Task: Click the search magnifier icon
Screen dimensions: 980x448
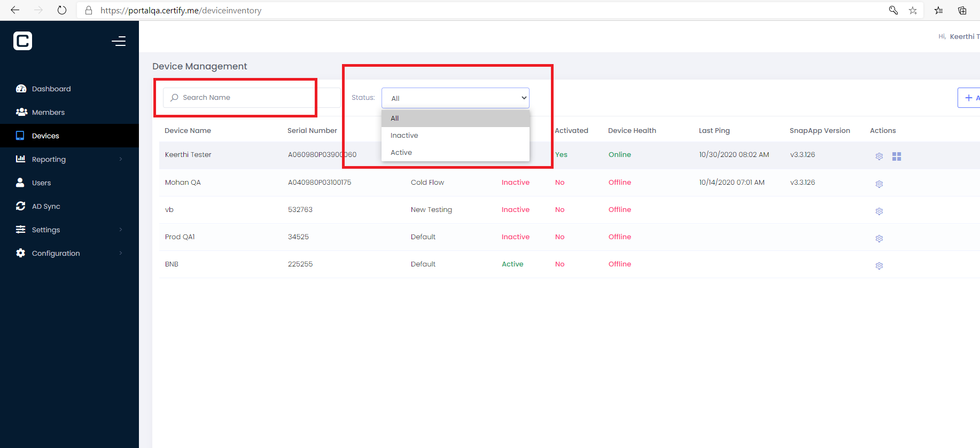Action: (x=174, y=97)
